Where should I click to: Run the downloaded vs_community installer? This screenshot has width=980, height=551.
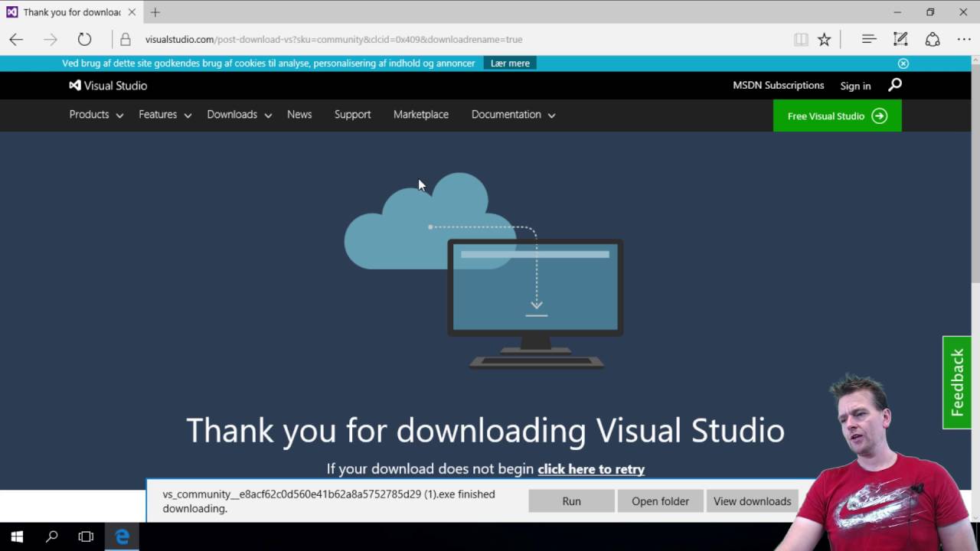pos(571,501)
